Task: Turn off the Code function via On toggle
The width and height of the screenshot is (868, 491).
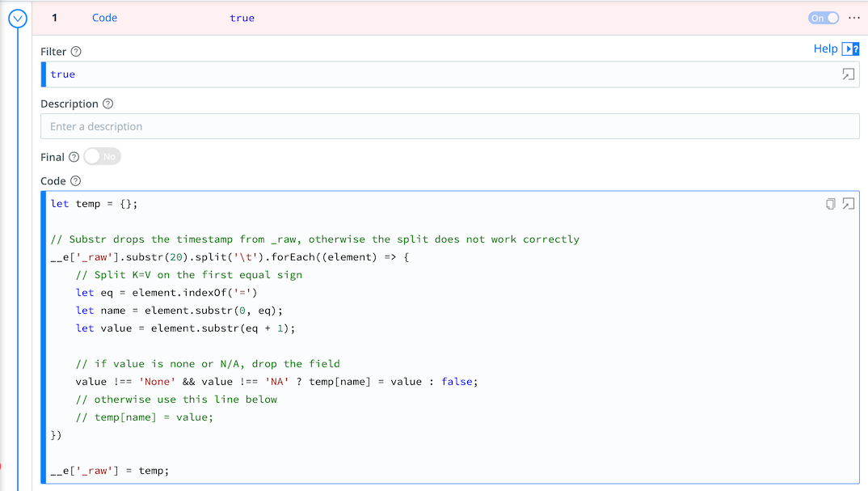Action: click(x=824, y=17)
